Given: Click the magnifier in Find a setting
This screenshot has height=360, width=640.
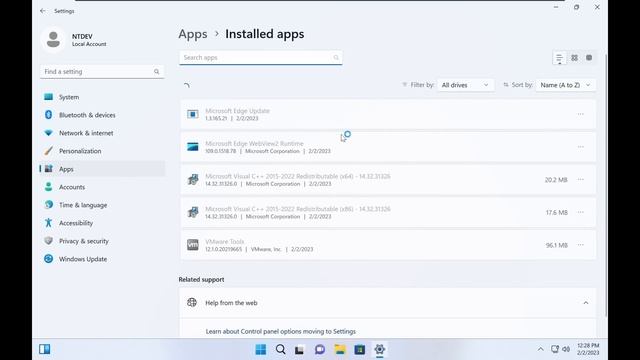Looking at the screenshot, I should (157, 71).
